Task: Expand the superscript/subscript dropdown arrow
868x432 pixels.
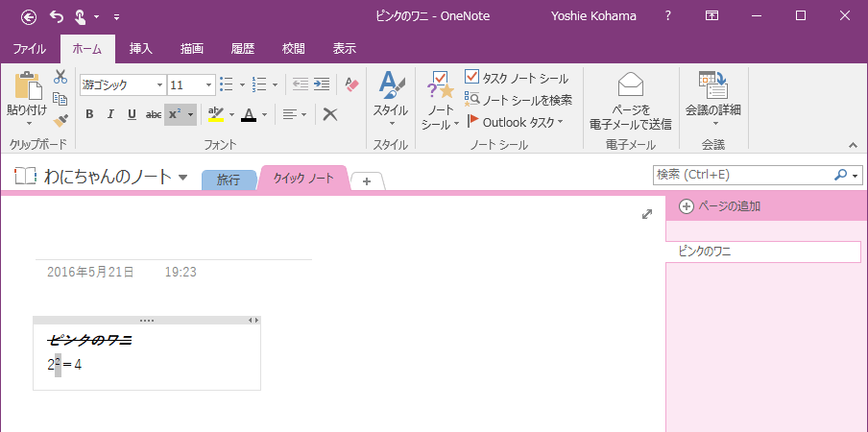Action: coord(191,114)
